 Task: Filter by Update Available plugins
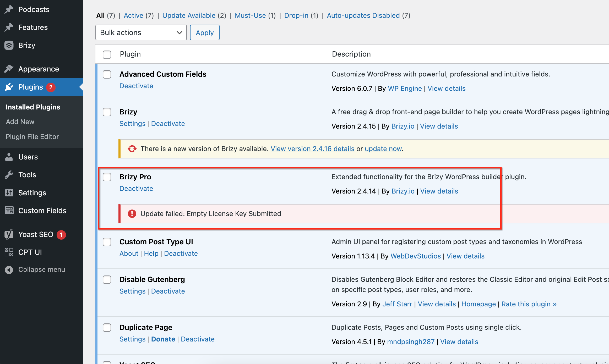pyautogui.click(x=189, y=15)
